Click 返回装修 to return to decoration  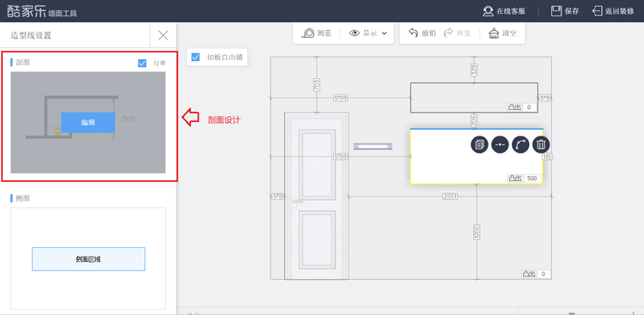point(613,11)
